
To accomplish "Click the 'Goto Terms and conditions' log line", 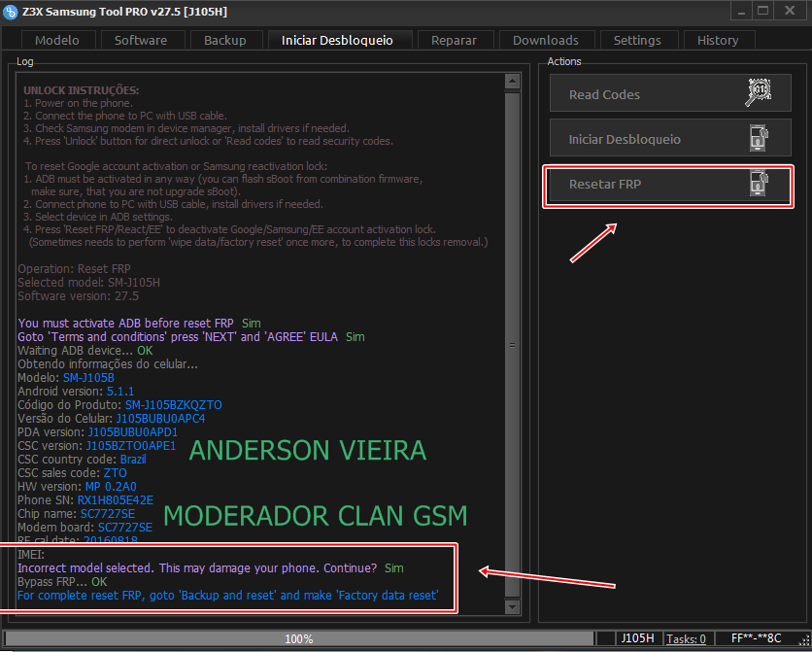I will coord(191,336).
